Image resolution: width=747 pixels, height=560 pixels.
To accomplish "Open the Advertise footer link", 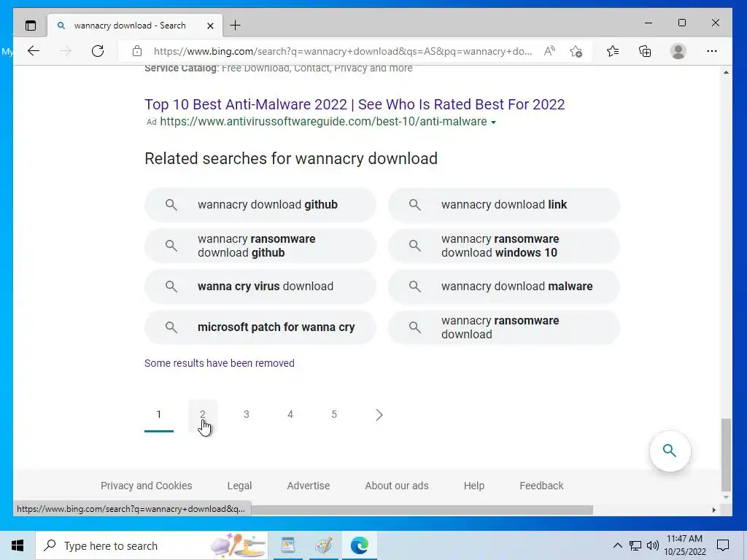I will 309,486.
